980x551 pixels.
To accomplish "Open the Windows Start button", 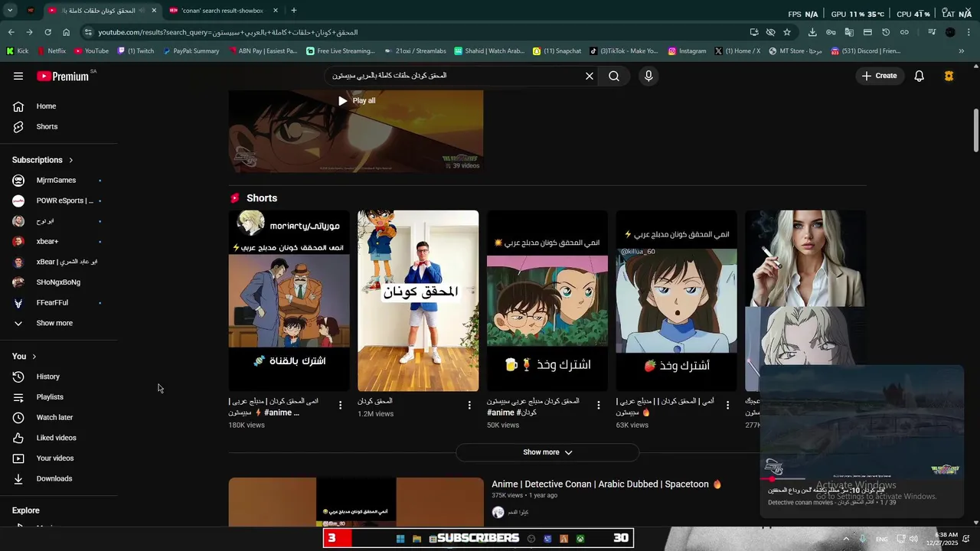I will 400,539.
